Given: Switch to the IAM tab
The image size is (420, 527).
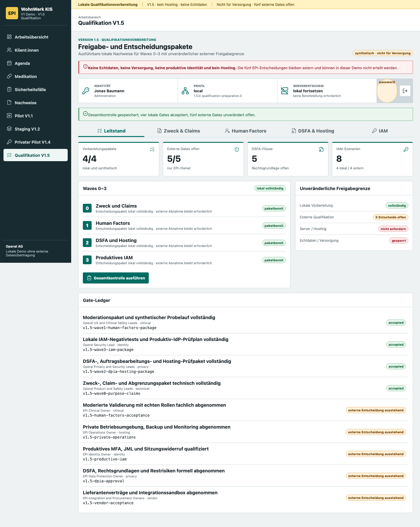Looking at the screenshot, I should pyautogui.click(x=380, y=131).
